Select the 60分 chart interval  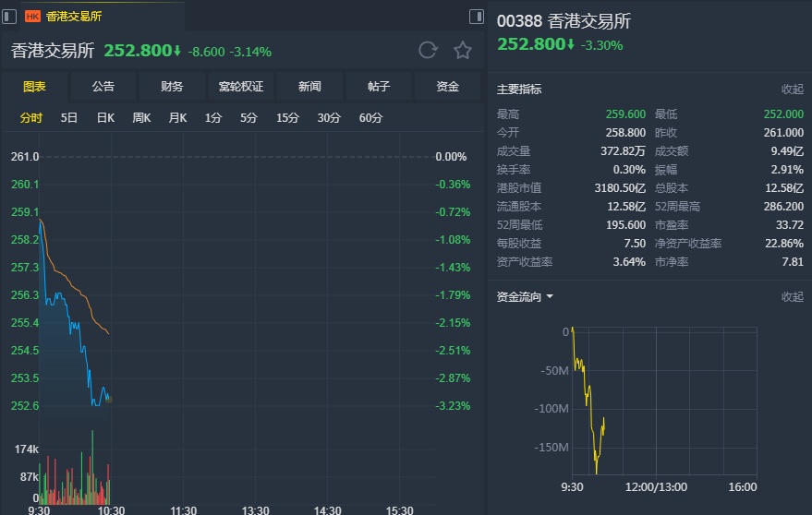tap(370, 117)
